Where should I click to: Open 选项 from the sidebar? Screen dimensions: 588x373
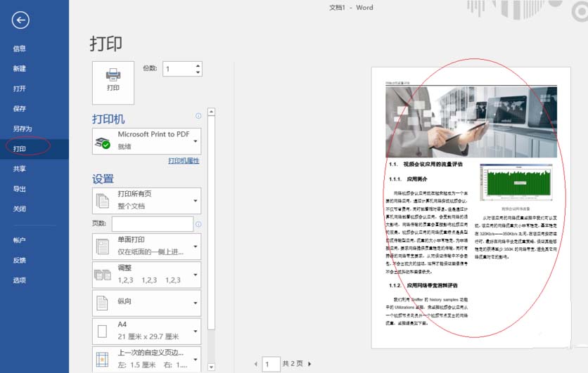(x=19, y=280)
